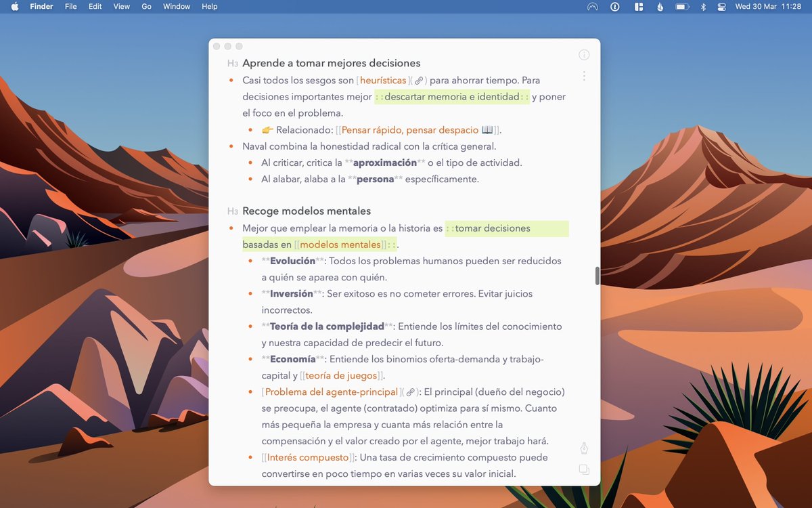Click the overlapping squares window icon
This screenshot has height=508, width=812.
pos(584,469)
